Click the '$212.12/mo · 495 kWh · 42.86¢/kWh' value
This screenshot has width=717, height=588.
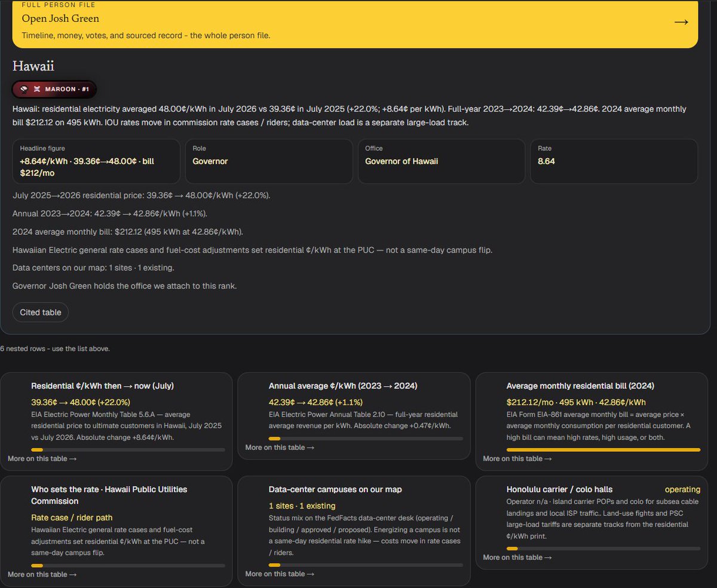pos(576,402)
